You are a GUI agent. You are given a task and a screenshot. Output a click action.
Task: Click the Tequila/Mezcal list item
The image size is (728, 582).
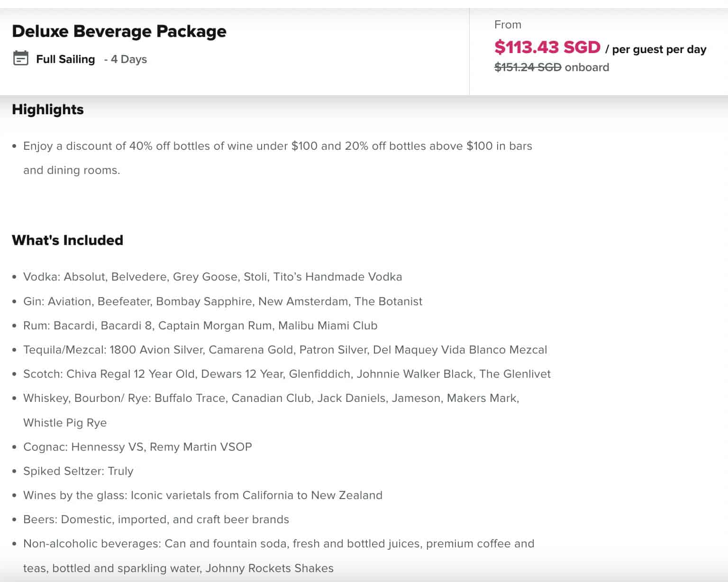coord(285,350)
